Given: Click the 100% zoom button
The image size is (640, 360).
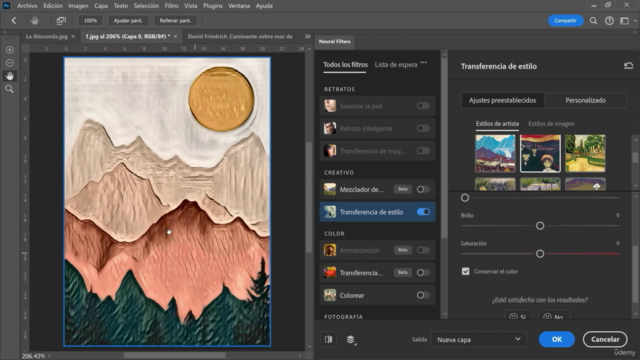Looking at the screenshot, I should (x=91, y=20).
